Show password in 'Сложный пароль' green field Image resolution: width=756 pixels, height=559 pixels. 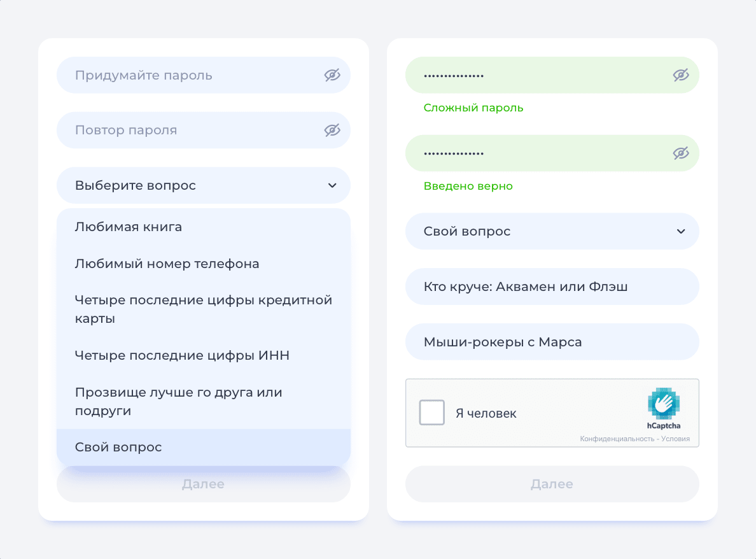681,75
